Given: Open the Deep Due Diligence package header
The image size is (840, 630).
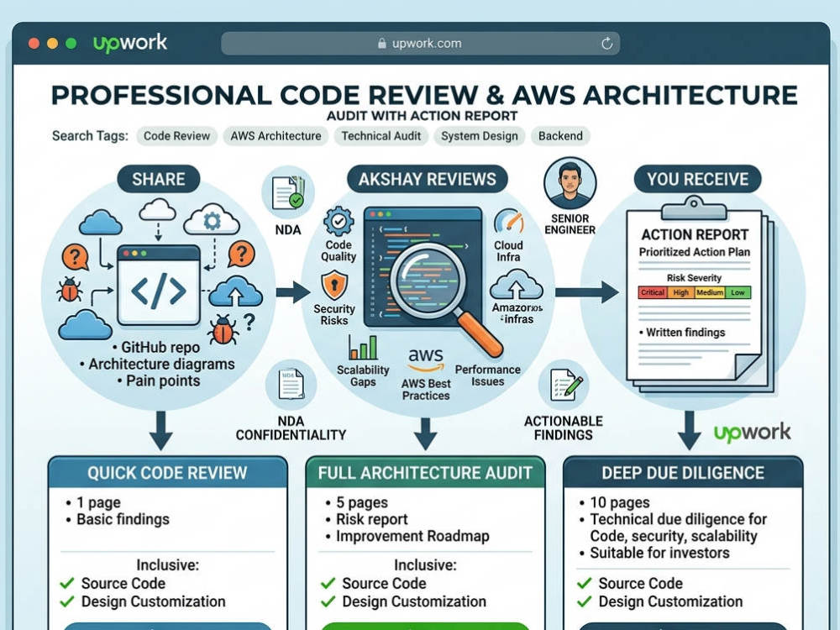Looking at the screenshot, I should pos(683,472).
